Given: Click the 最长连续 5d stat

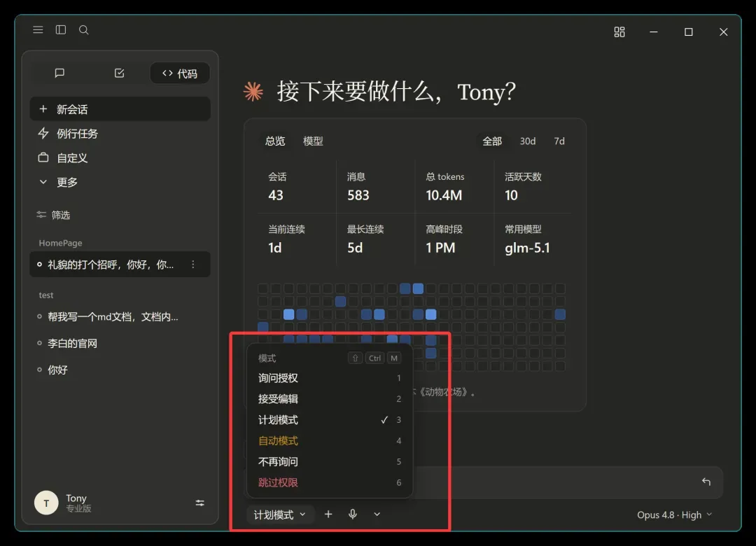Looking at the screenshot, I should 375,239.
